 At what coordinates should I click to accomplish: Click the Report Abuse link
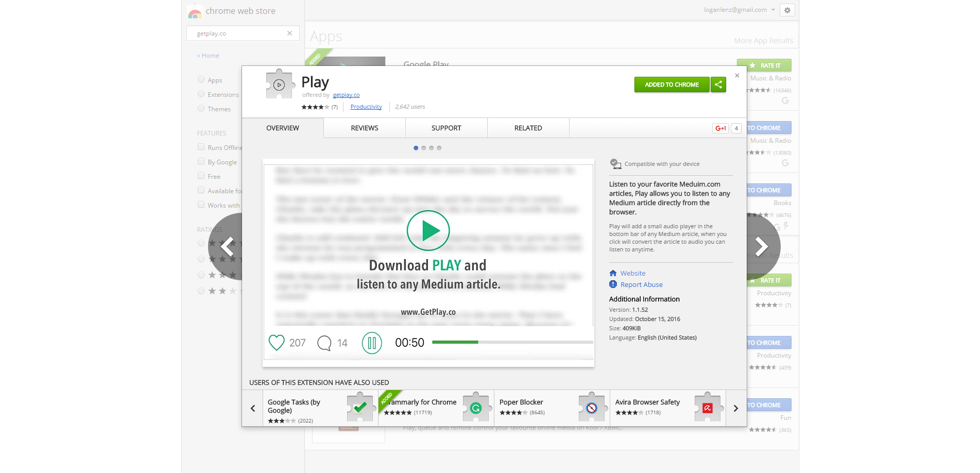pyautogui.click(x=642, y=284)
